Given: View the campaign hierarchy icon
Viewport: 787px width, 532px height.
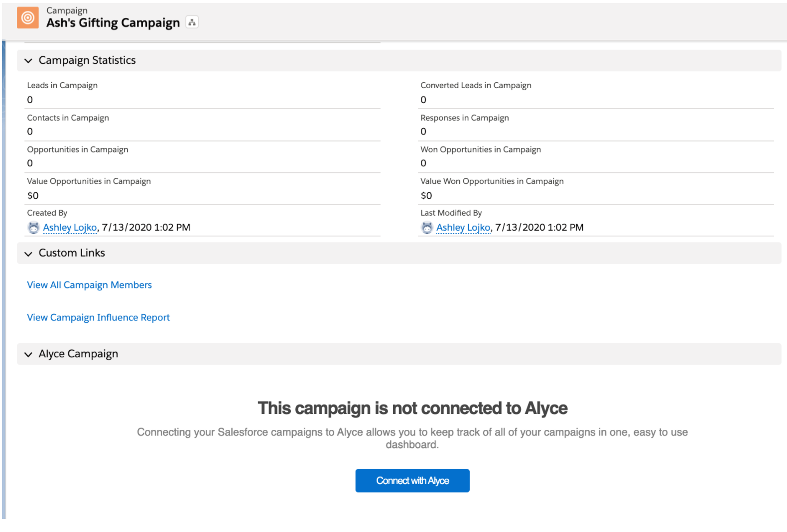Looking at the screenshot, I should [x=192, y=22].
